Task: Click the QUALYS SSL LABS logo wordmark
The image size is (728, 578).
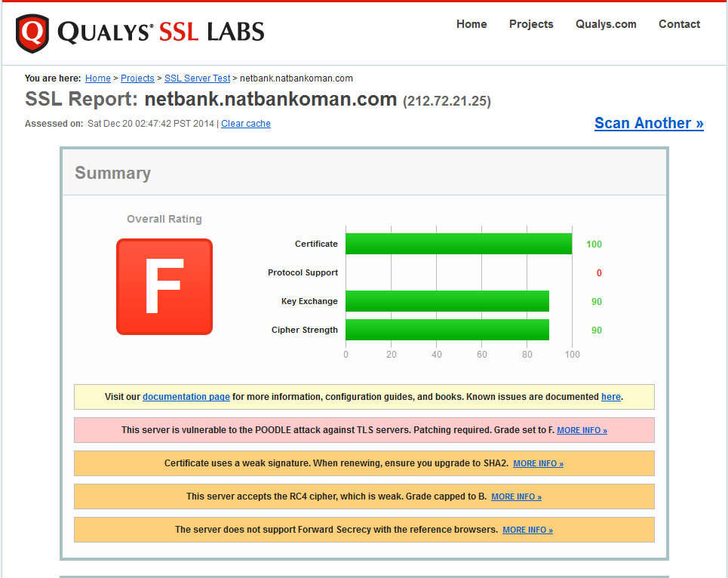Action: tap(161, 32)
